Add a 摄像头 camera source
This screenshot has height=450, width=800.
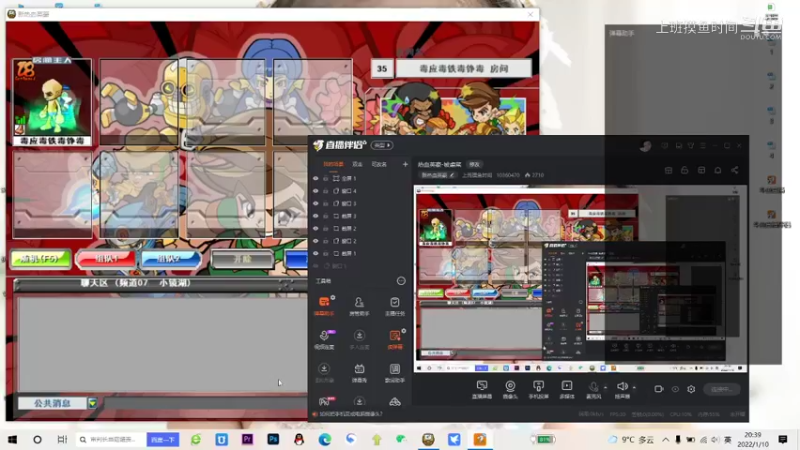[x=510, y=389]
